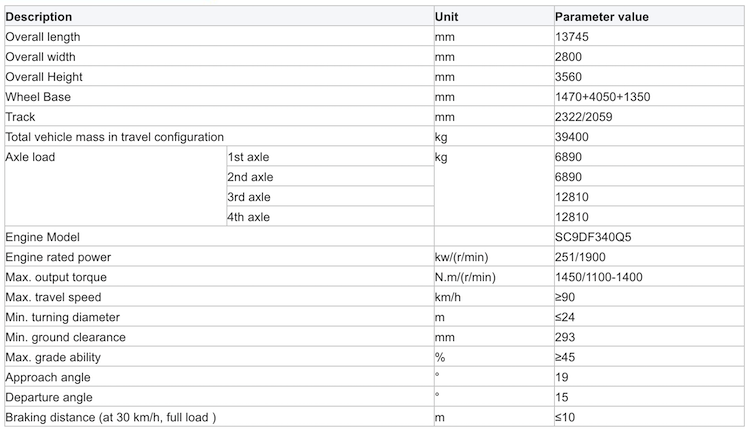This screenshot has width=750, height=431.
Task: Select the Description column header
Action: (x=219, y=17)
